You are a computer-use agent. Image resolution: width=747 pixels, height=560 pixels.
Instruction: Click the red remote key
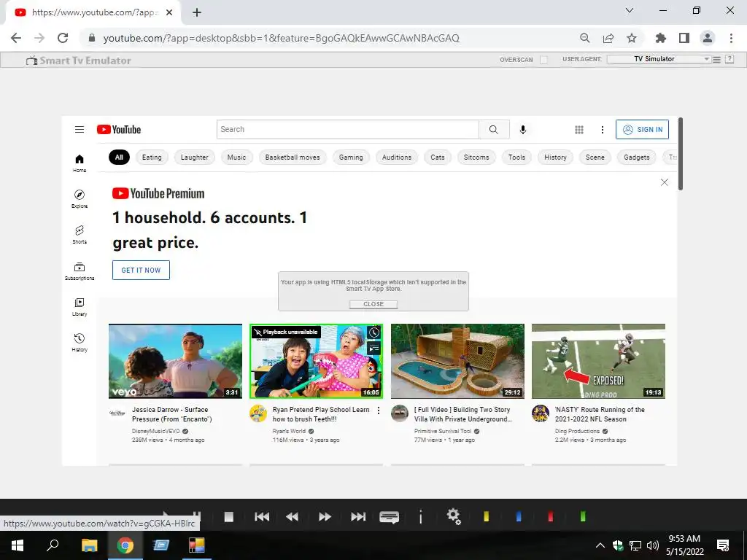[551, 516]
